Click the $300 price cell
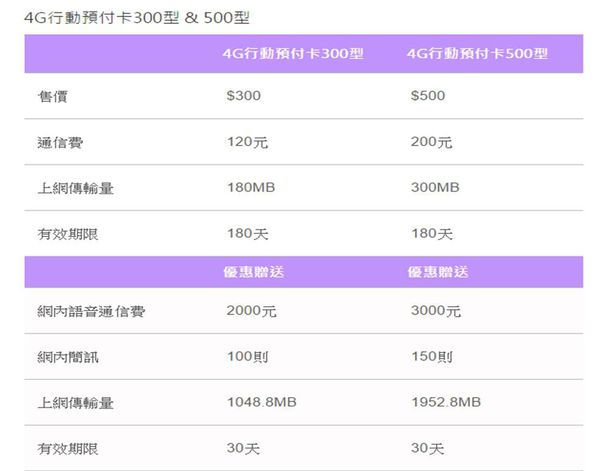This screenshot has width=600, height=471. 244,96
